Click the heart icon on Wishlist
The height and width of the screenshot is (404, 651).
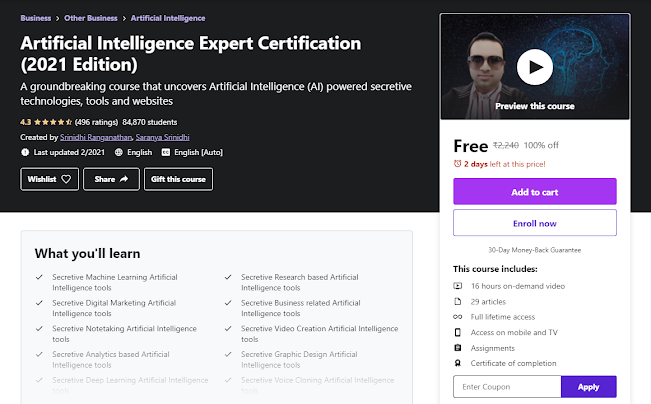[x=66, y=179]
